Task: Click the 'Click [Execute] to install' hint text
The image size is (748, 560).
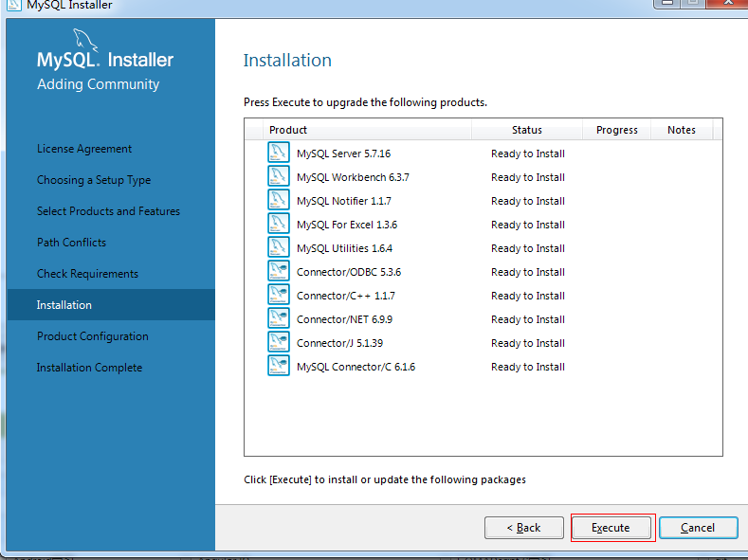Action: tap(385, 479)
